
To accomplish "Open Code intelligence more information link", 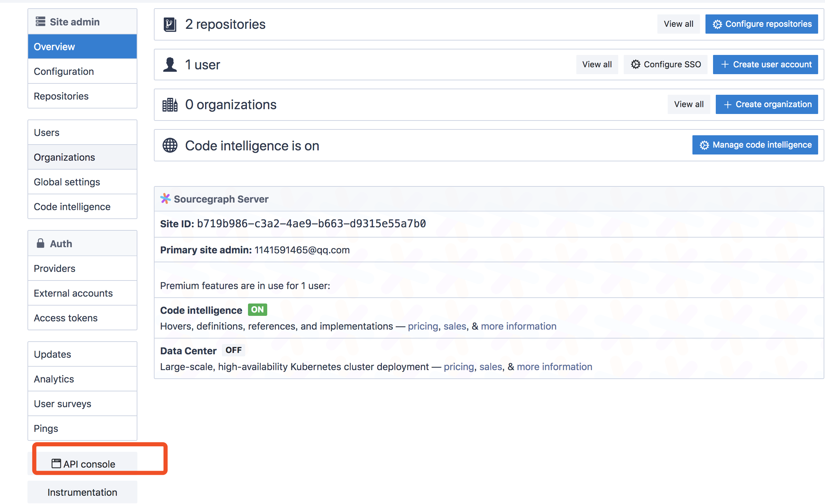I will [x=519, y=326].
